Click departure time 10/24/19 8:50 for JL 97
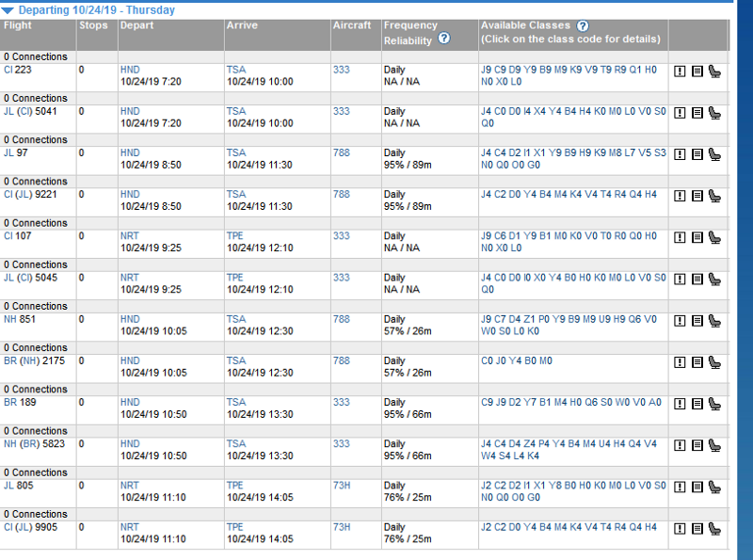The width and height of the screenshot is (753, 560). [151, 165]
